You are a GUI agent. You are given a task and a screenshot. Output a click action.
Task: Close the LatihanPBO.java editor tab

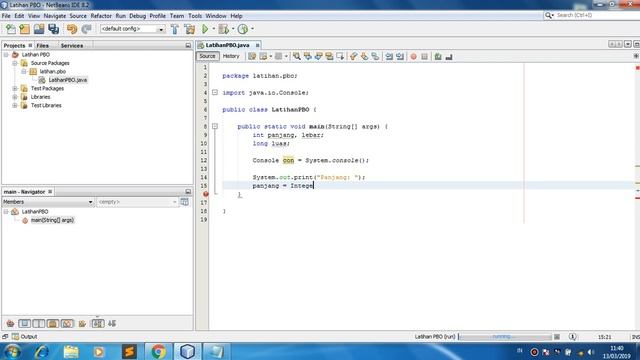coord(258,45)
